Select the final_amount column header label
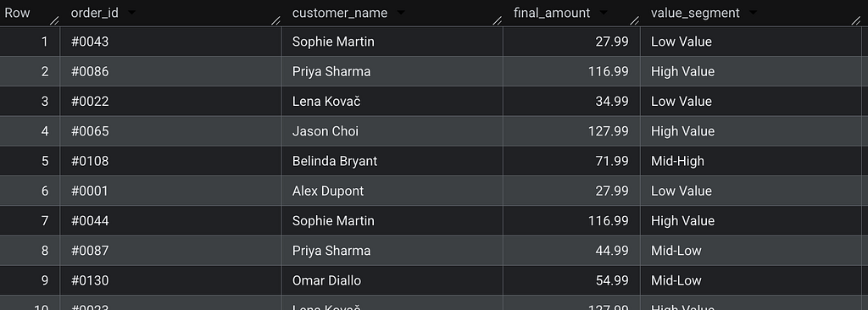 (x=552, y=14)
